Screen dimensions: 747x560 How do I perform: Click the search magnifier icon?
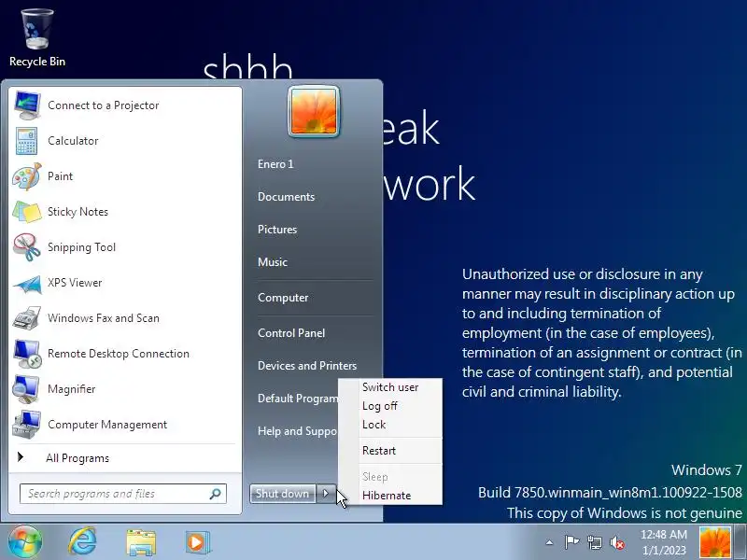pos(215,494)
